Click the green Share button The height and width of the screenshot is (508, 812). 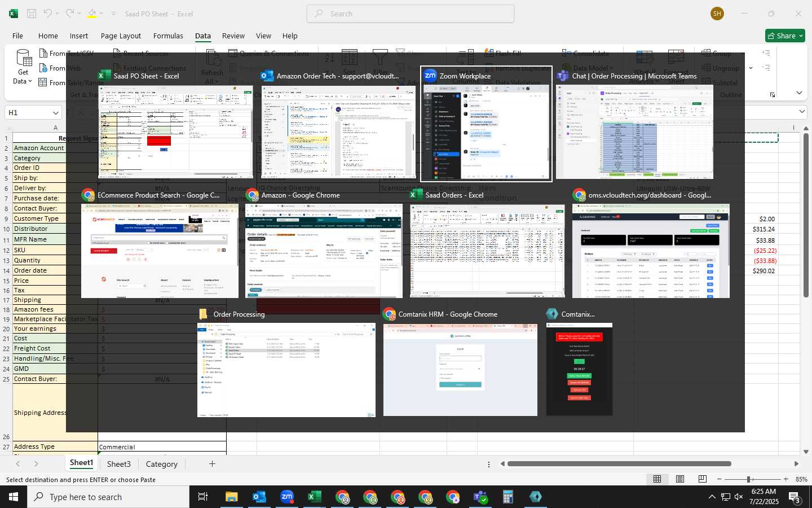(x=785, y=36)
